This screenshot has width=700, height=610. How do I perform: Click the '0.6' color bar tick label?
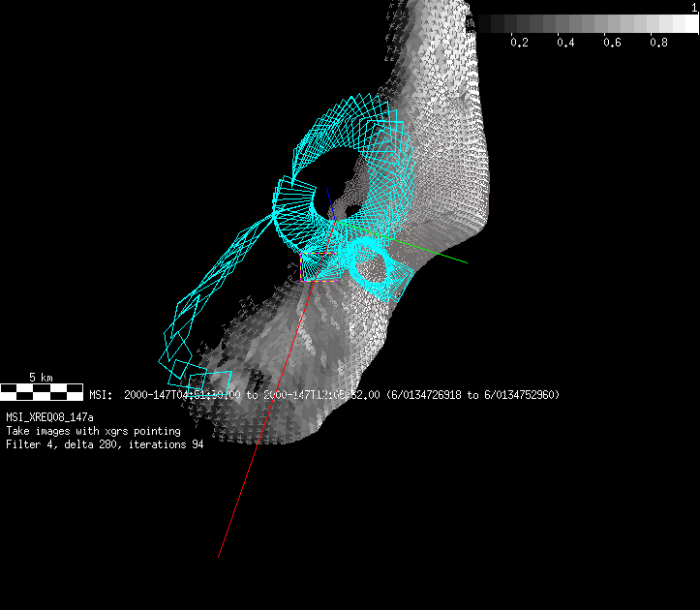(x=612, y=43)
